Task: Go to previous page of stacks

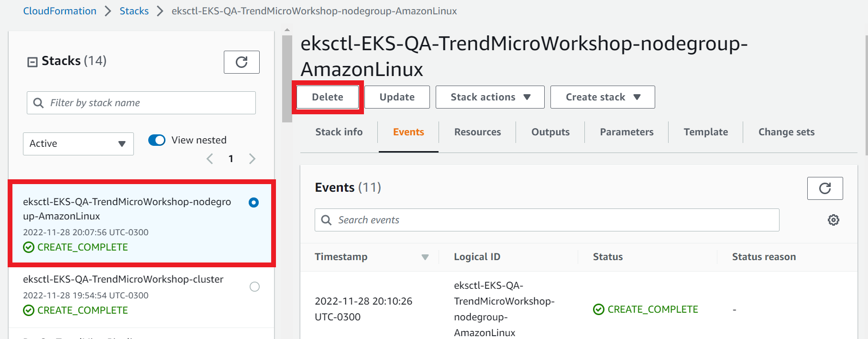Action: [x=209, y=159]
